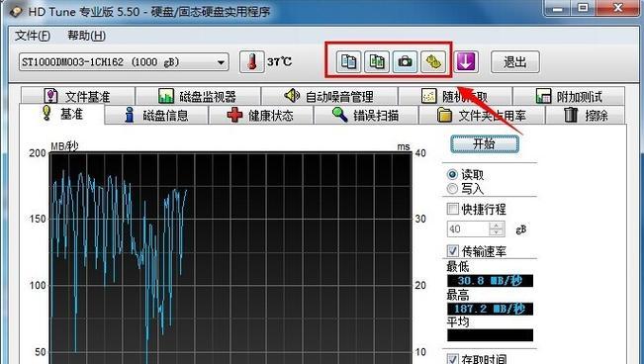Screen dimensions: 644x364
Task: Open the 文件(F) menu
Action: 33,36
